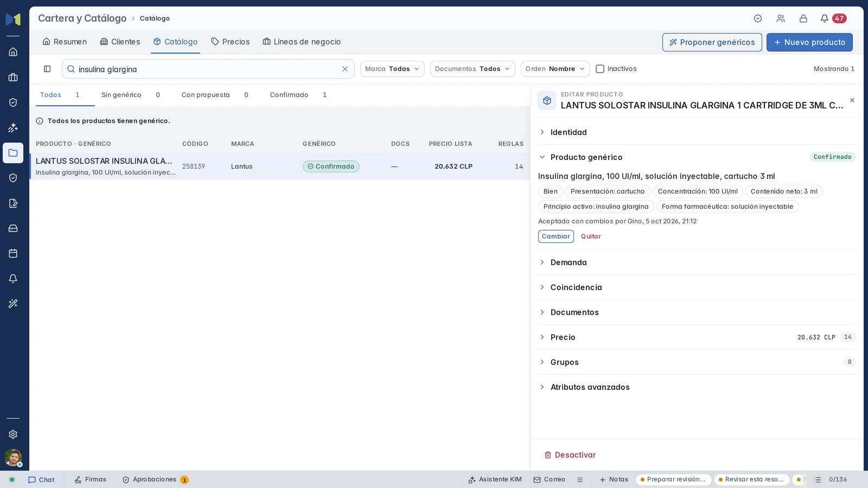
Task: Click the user avatar in sidebar
Action: (13, 458)
